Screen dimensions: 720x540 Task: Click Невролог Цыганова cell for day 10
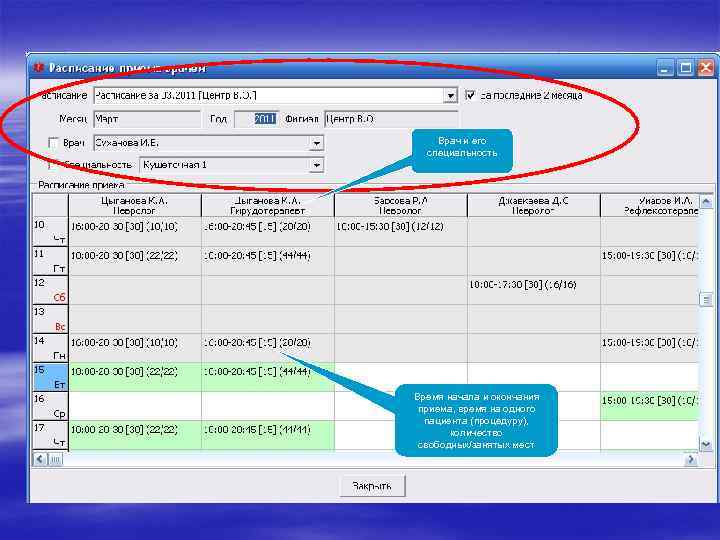pyautogui.click(x=135, y=232)
